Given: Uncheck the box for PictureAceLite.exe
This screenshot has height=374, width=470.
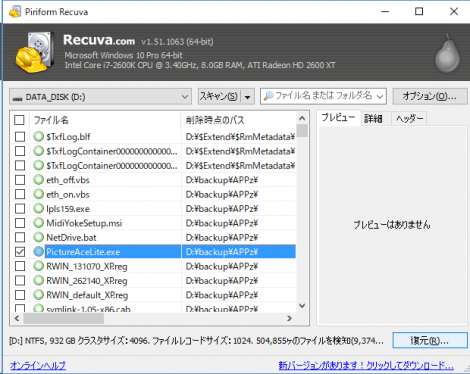Looking at the screenshot, I should (20, 252).
